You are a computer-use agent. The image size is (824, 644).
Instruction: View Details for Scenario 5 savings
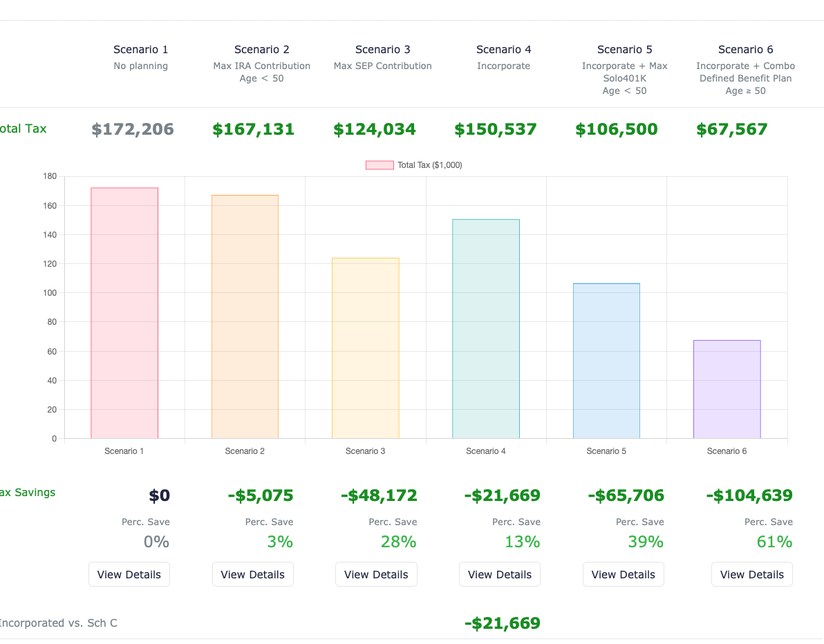click(x=624, y=574)
